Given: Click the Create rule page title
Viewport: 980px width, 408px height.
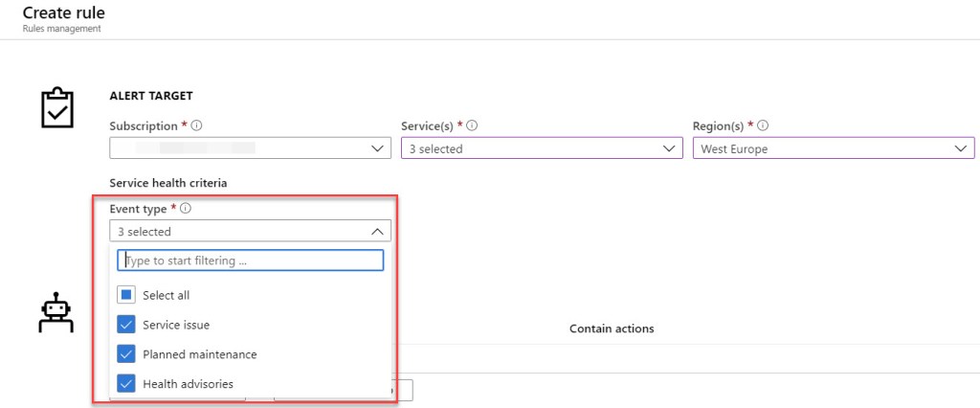Looking at the screenshot, I should click(x=64, y=13).
